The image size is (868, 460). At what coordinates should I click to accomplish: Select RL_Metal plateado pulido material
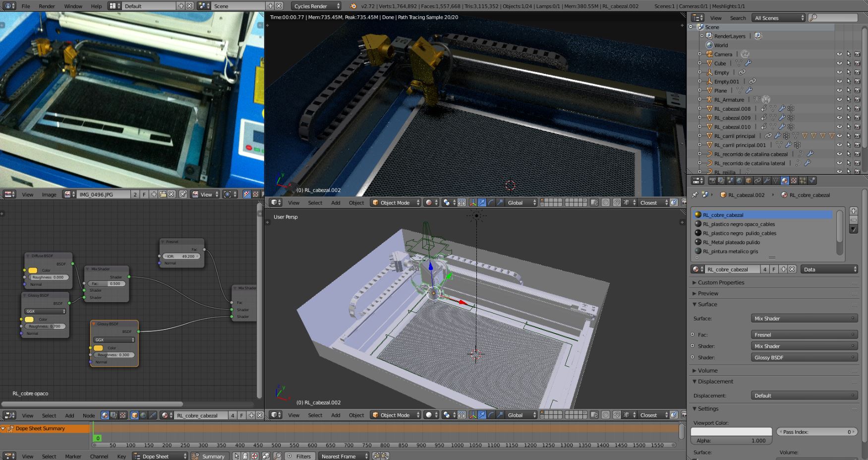click(731, 242)
